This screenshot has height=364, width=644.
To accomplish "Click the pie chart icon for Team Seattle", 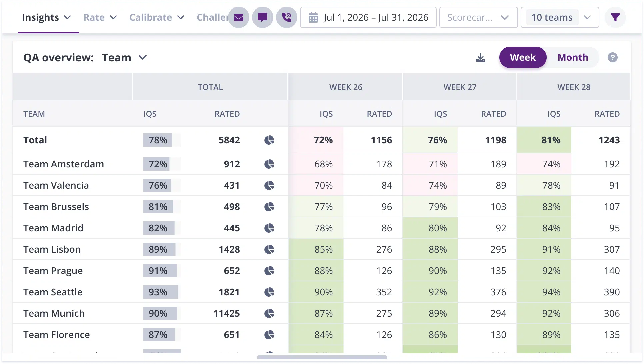I will 269,292.
